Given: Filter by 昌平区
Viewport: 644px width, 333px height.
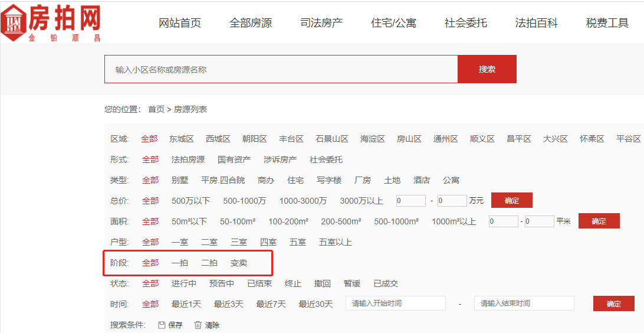Looking at the screenshot, I should [x=519, y=139].
